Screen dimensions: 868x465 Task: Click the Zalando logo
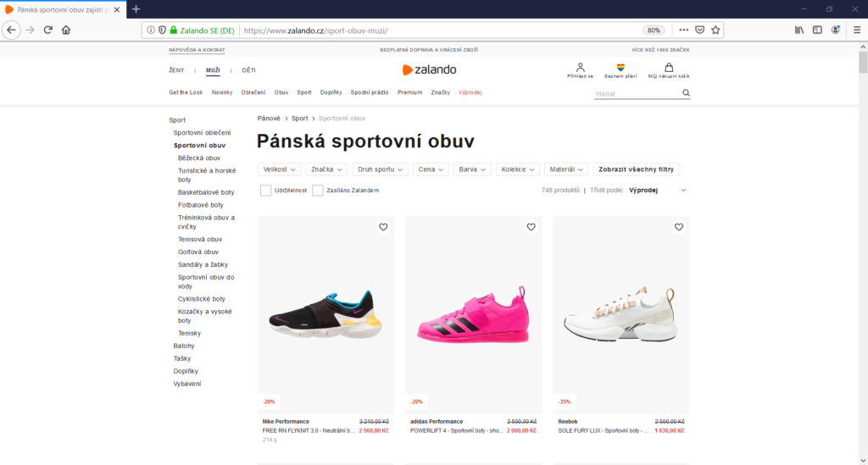[x=429, y=69]
